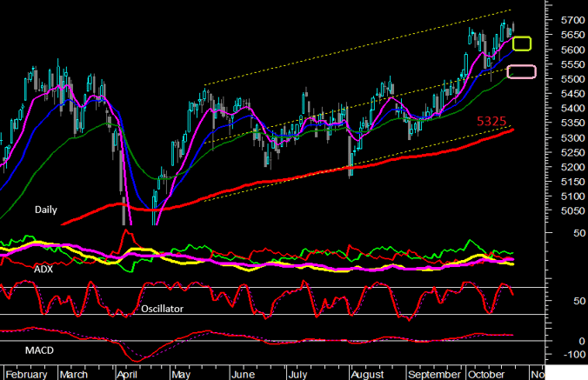This screenshot has height=380, width=588.
Task: Select the 5050 price axis label
Action: coord(571,211)
